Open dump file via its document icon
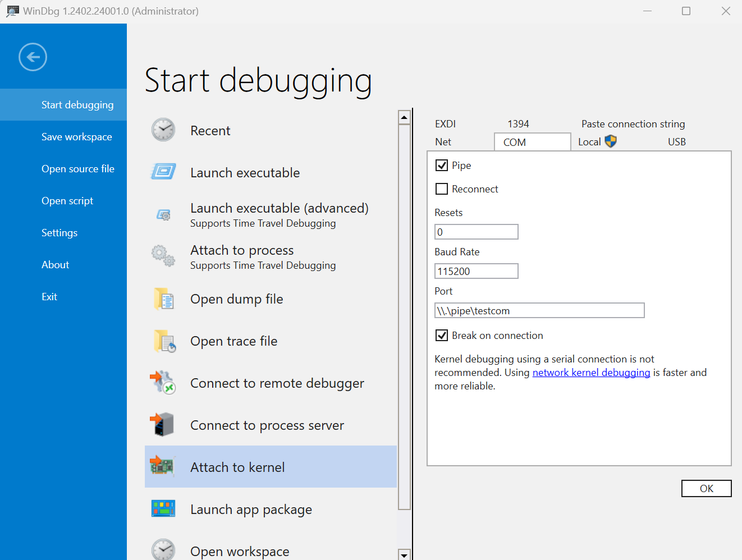The width and height of the screenshot is (742, 560). [163, 299]
